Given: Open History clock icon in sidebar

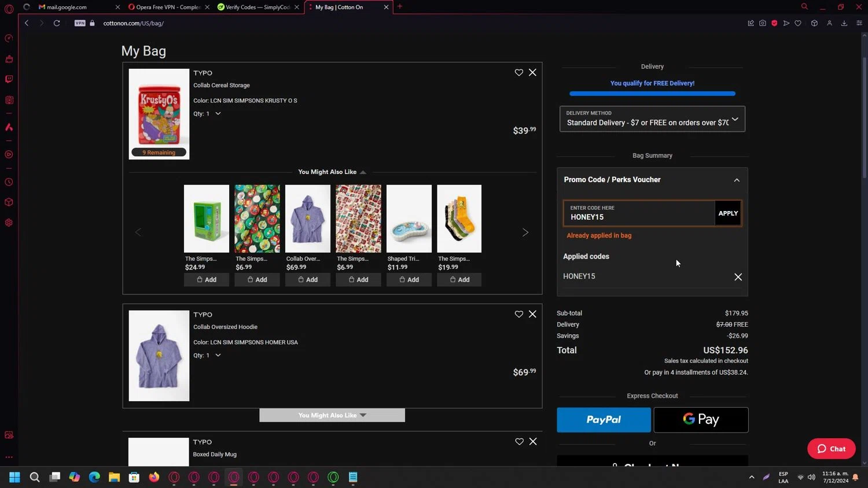Looking at the screenshot, I should tap(9, 182).
